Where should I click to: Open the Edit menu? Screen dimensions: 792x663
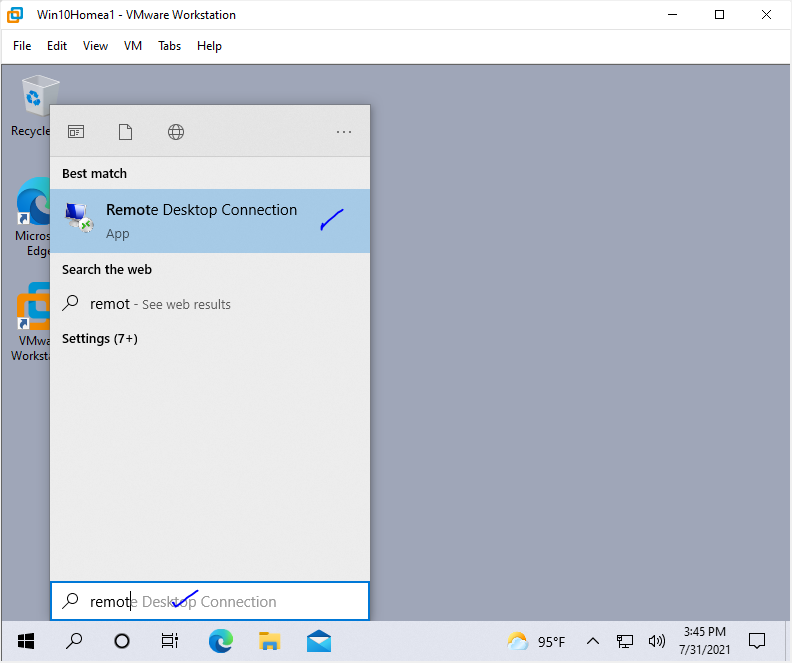57,46
